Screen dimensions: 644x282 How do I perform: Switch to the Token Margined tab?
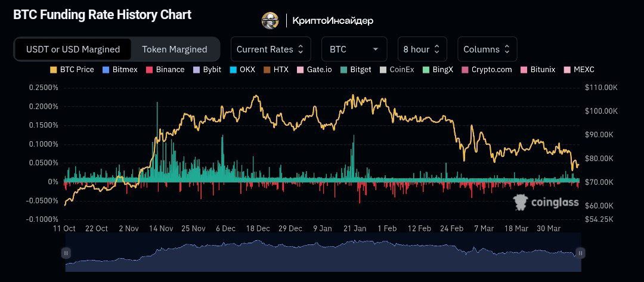[175, 49]
